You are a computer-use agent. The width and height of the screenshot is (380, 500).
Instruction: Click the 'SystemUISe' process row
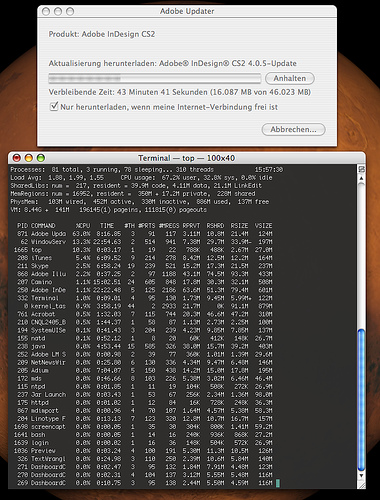point(144,330)
